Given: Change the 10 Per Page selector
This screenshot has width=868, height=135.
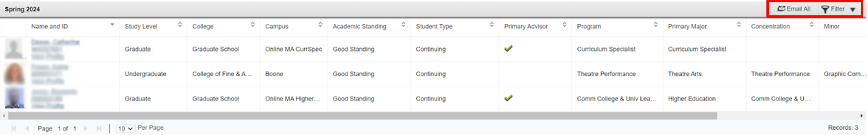Looking at the screenshot, I should click(x=125, y=128).
